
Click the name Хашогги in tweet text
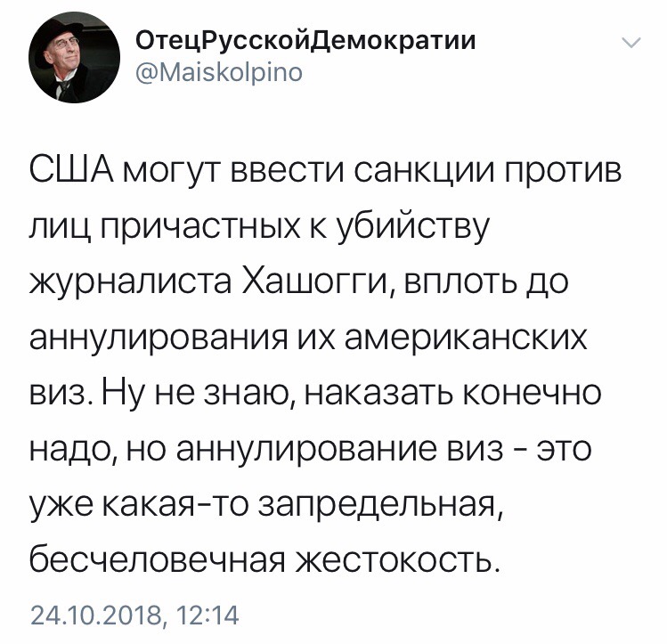tap(314, 282)
